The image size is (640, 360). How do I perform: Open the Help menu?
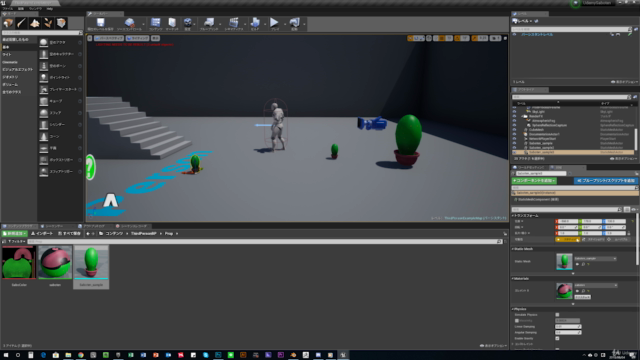click(49, 9)
